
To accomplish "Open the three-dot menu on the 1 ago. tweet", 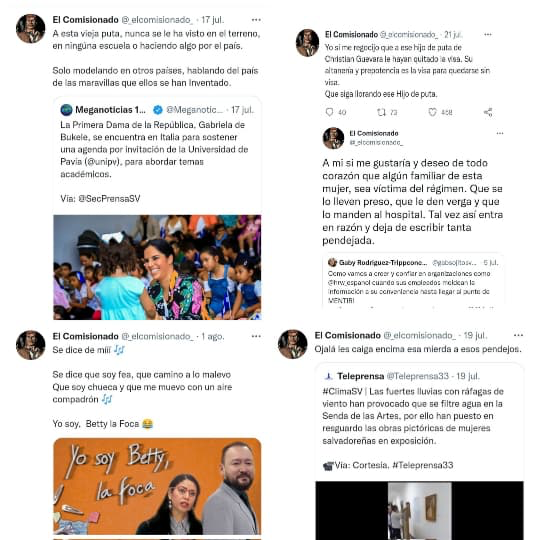I will (256, 336).
